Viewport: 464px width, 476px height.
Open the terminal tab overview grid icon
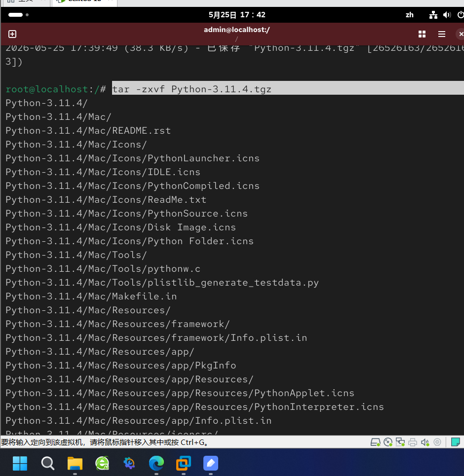pyautogui.click(x=422, y=34)
